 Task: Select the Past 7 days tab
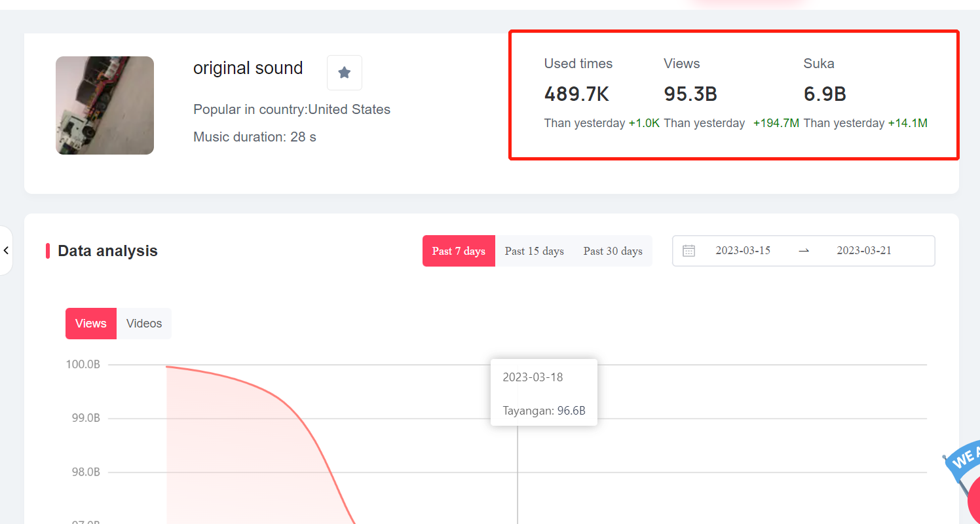click(459, 251)
